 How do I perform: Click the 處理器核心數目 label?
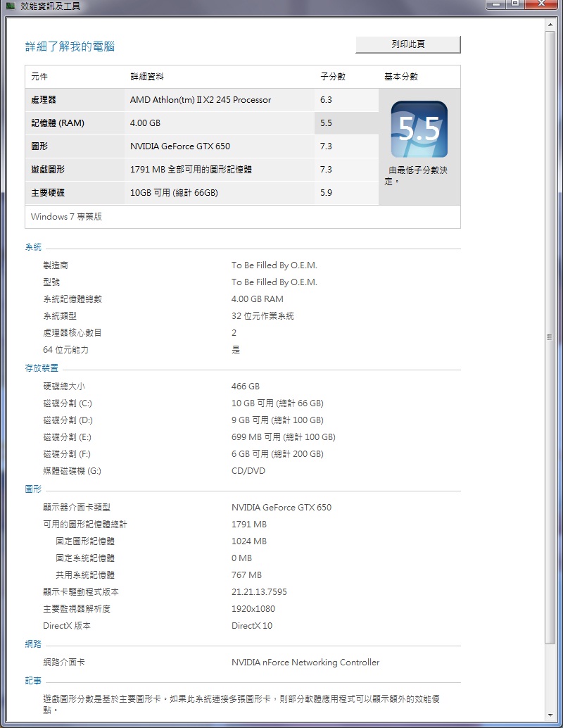pos(72,333)
